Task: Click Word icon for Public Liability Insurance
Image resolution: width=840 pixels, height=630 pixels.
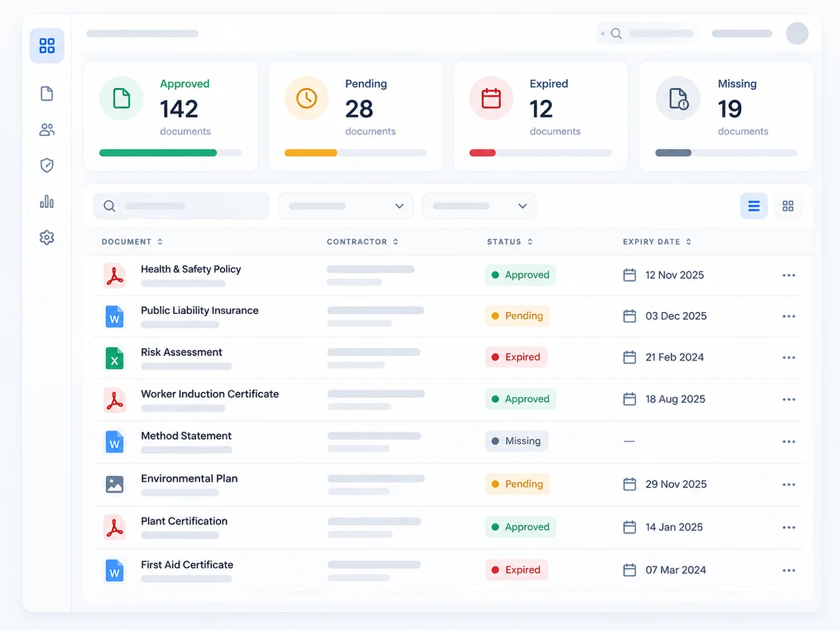Action: click(x=115, y=317)
